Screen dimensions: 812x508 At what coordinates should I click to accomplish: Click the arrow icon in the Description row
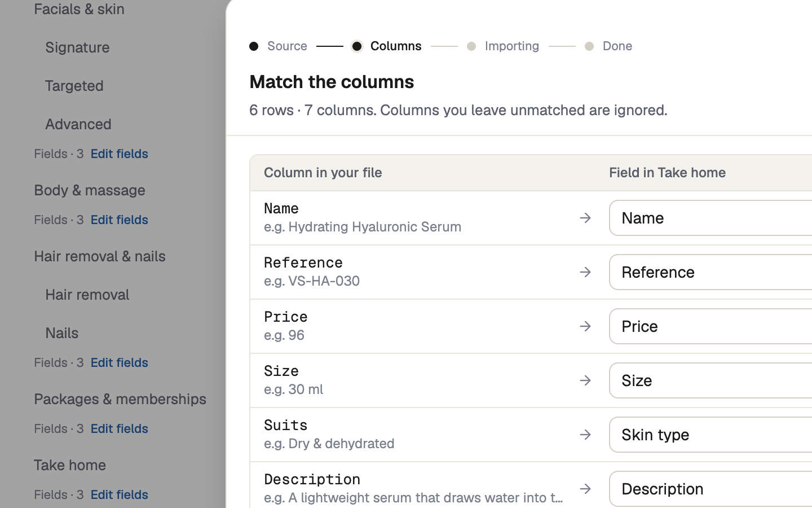coord(585,489)
